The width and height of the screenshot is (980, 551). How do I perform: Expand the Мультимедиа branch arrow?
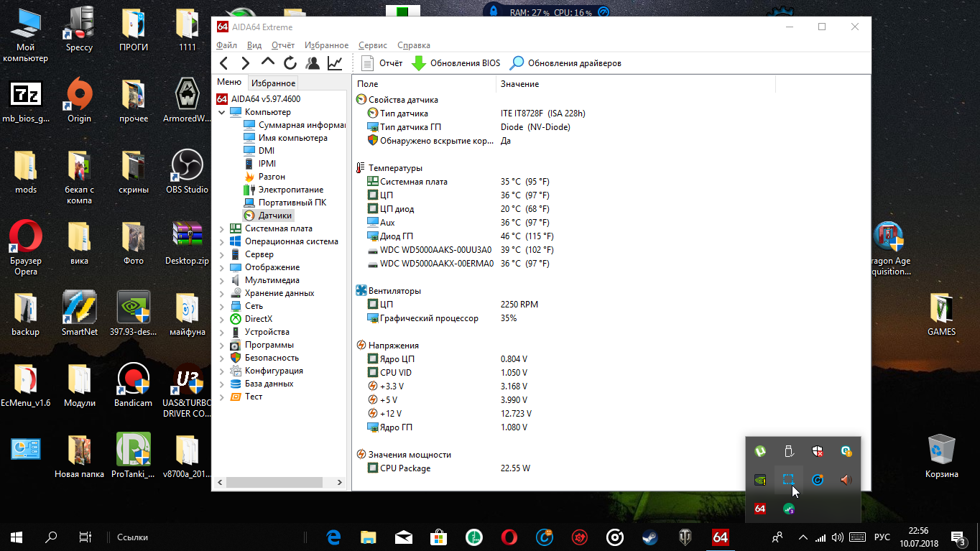[222, 280]
